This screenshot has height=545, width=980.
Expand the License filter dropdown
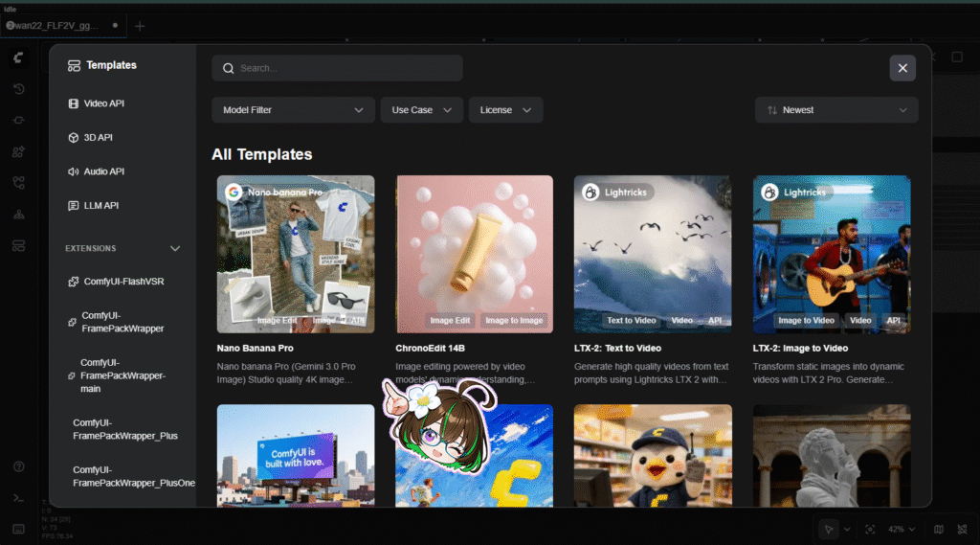coord(505,110)
